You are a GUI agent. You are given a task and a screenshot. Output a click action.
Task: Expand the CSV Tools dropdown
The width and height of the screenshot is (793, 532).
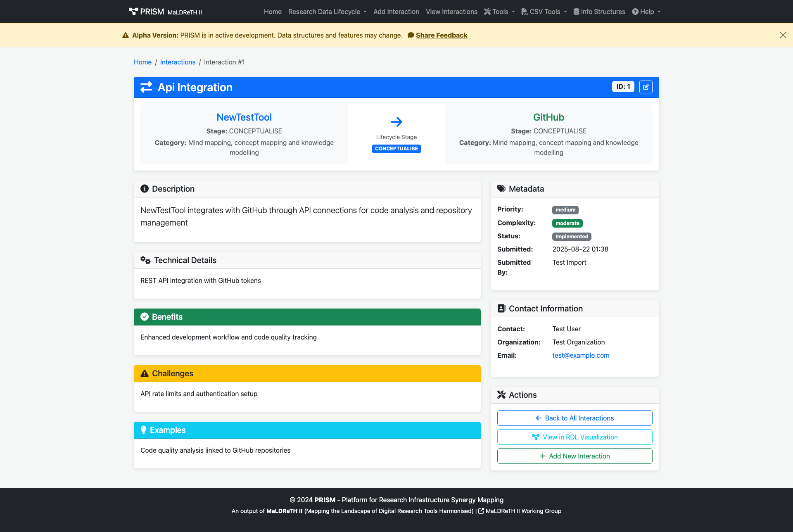(x=544, y=12)
